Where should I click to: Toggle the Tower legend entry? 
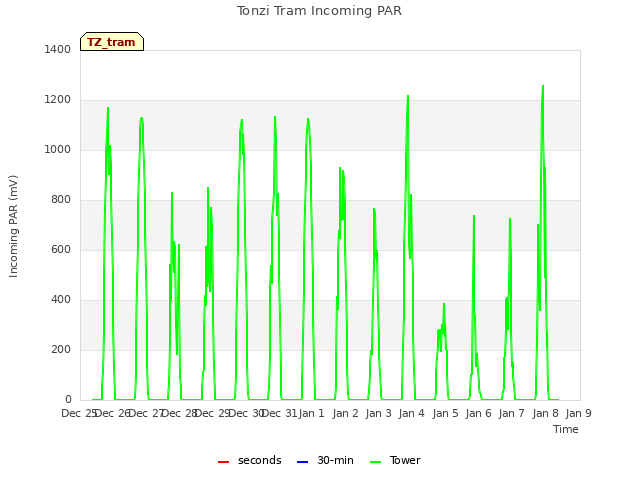click(x=395, y=460)
